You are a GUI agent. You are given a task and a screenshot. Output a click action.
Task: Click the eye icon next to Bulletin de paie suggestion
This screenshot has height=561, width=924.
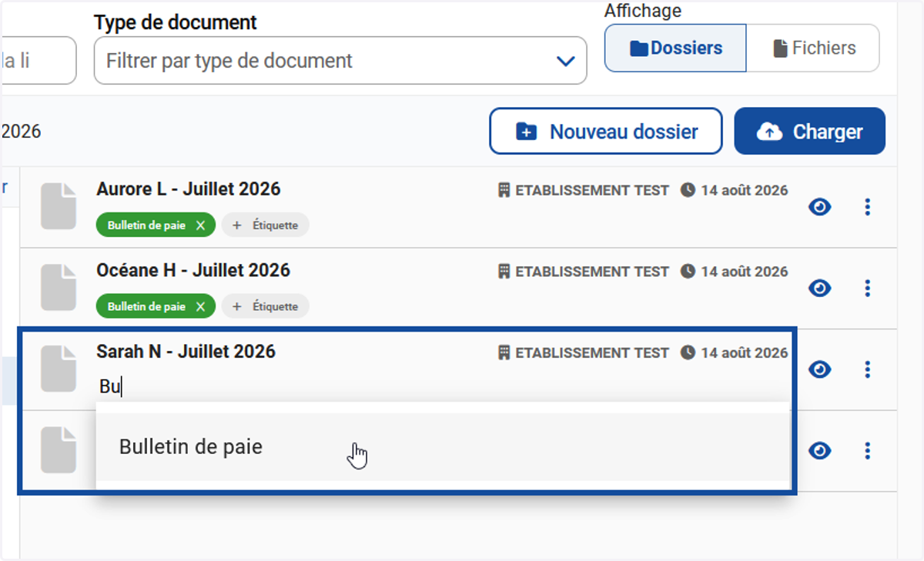[x=820, y=451]
